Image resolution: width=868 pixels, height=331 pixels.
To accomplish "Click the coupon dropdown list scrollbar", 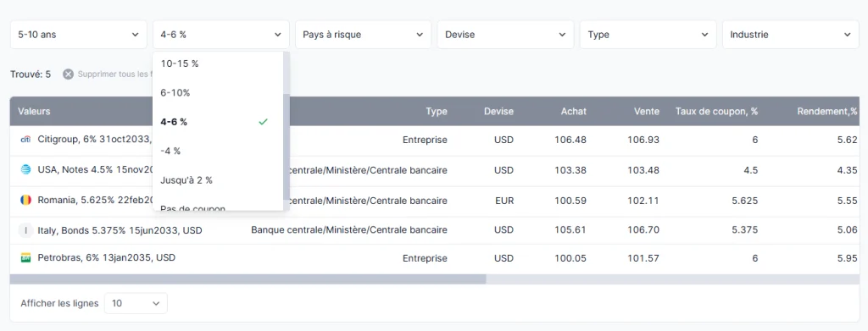I will click(x=286, y=146).
